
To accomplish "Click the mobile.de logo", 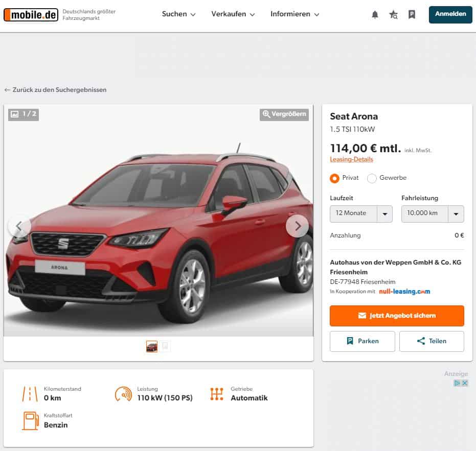I will (31, 15).
